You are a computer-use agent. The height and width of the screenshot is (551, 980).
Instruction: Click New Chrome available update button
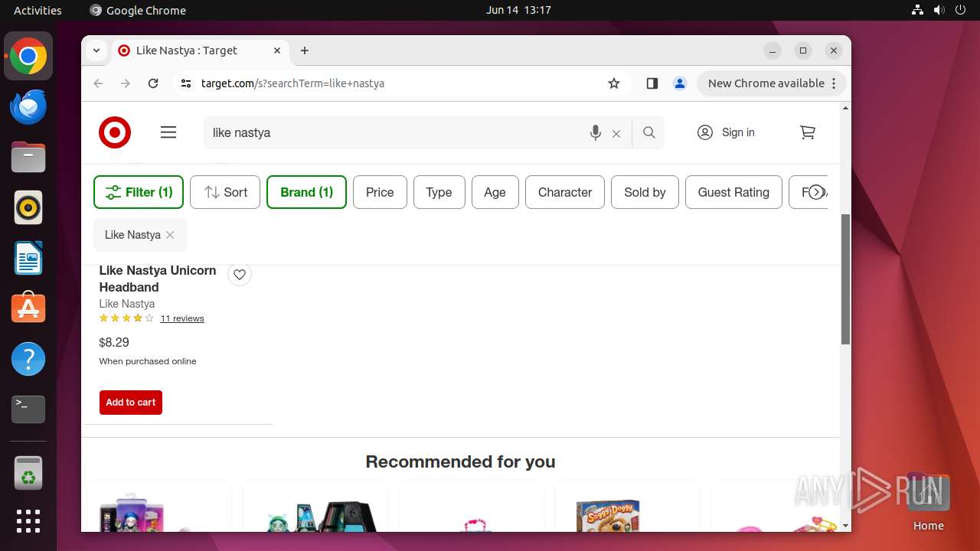pyautogui.click(x=771, y=83)
